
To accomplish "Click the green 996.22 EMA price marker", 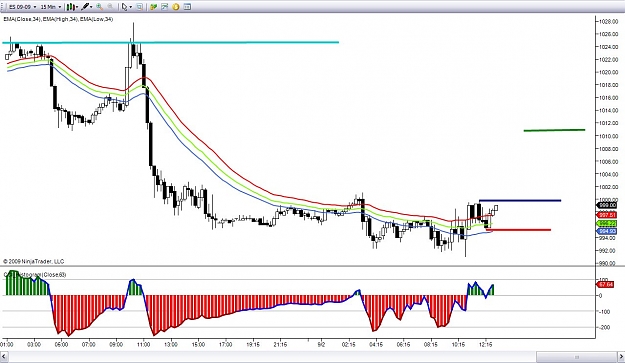I will click(x=607, y=224).
